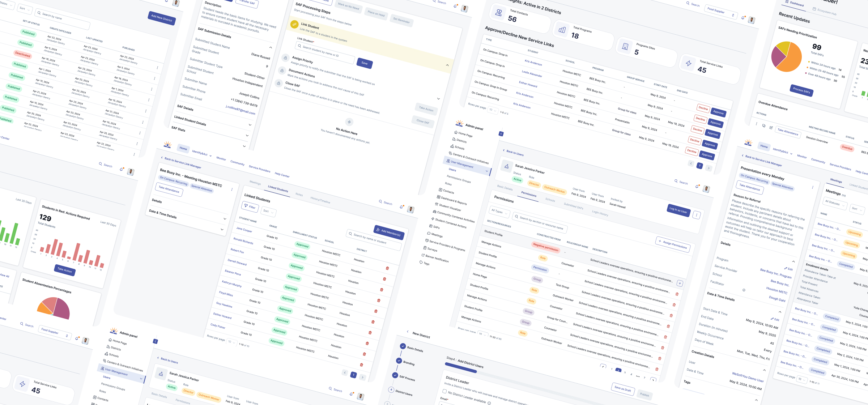Click the Total Programs card icon
Screen dimensions: 868x405
562,30
